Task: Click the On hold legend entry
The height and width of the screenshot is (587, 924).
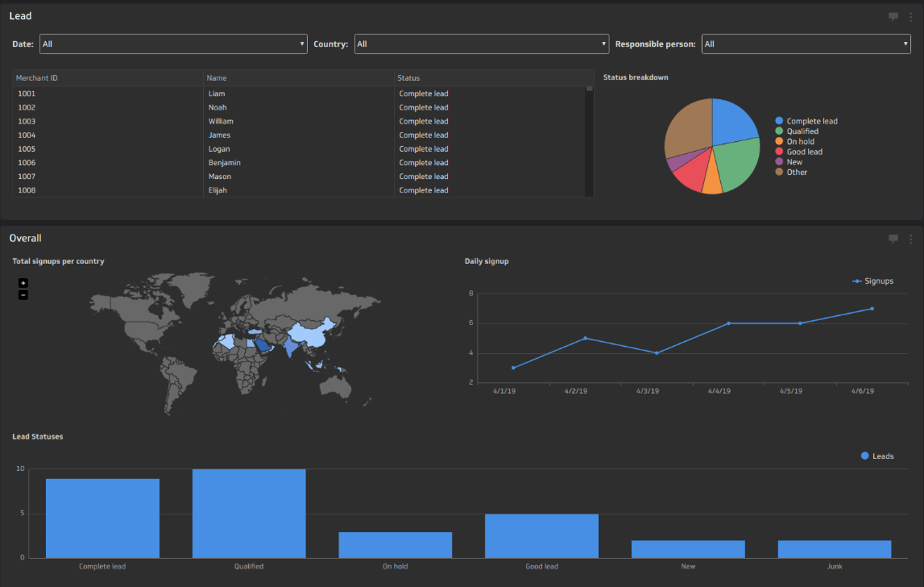Action: point(800,141)
